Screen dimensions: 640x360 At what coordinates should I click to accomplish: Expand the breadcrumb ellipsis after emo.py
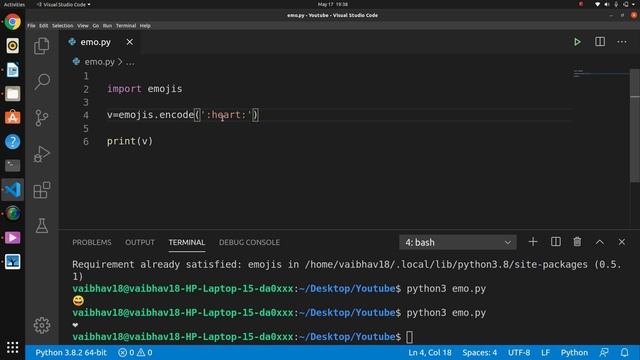pyautogui.click(x=130, y=62)
